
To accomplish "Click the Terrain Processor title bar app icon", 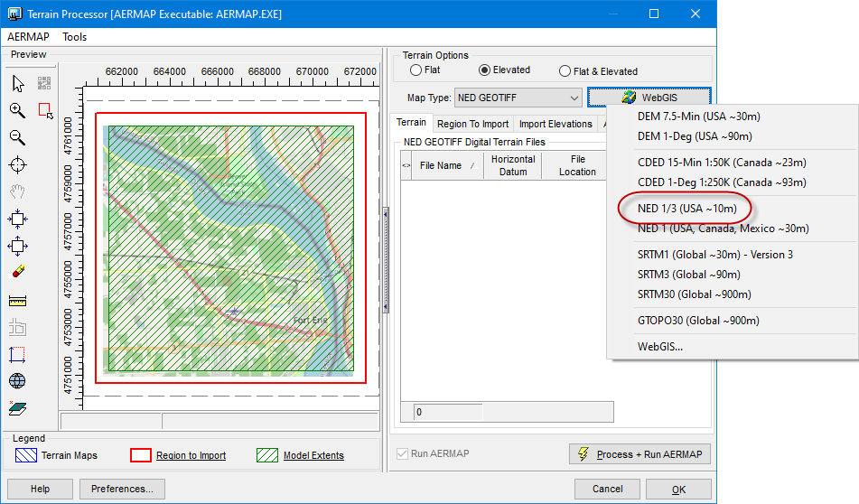I will pyautogui.click(x=14, y=14).
